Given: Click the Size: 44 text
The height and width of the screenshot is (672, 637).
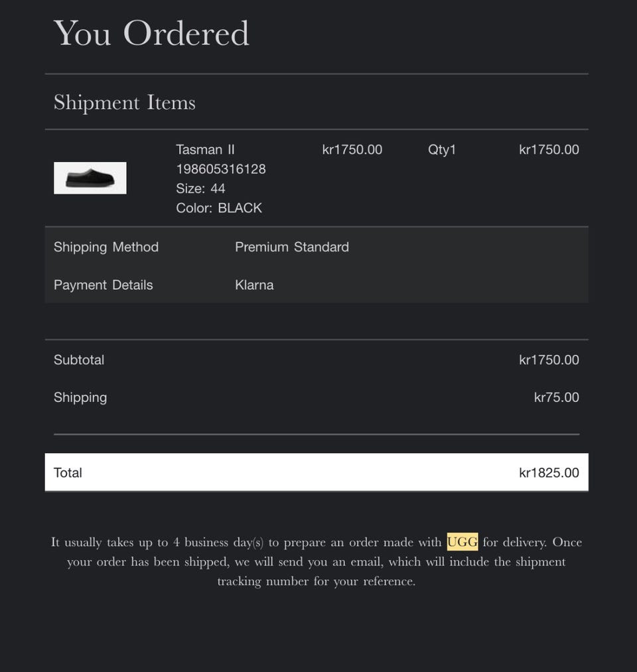Looking at the screenshot, I should pos(200,188).
